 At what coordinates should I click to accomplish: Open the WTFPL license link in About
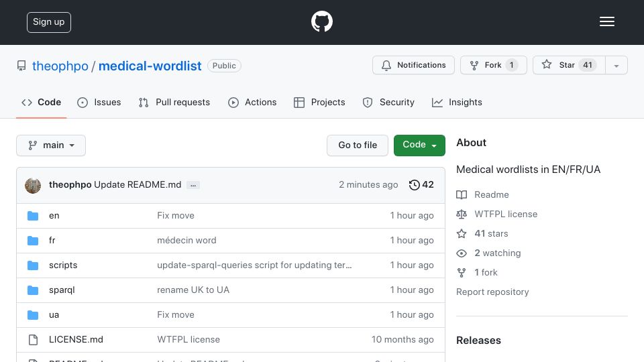(506, 215)
